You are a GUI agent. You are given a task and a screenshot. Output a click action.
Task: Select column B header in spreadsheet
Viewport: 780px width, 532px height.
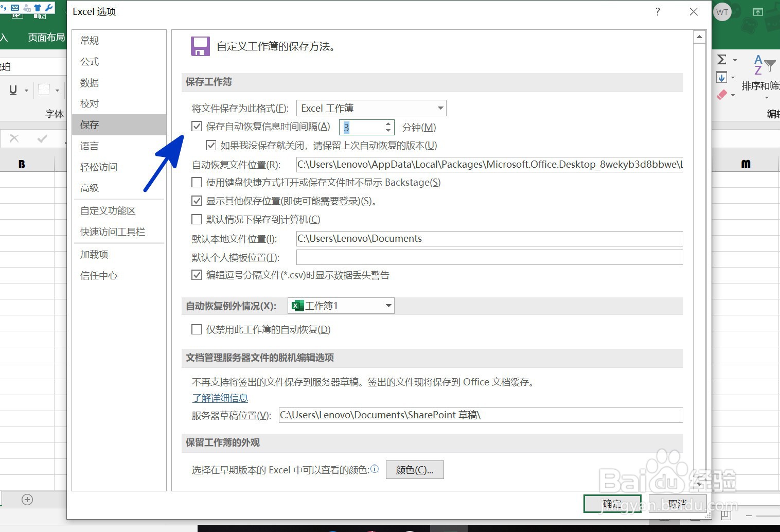22,164
